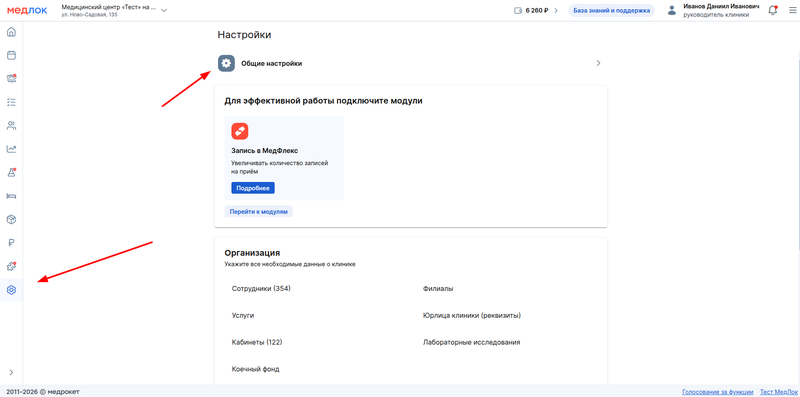Open Юрлица клиники (реквизиты) link

pyautogui.click(x=472, y=315)
